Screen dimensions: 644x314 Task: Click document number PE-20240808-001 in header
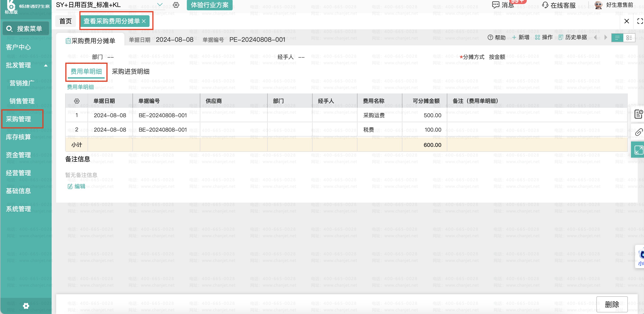pos(257,40)
